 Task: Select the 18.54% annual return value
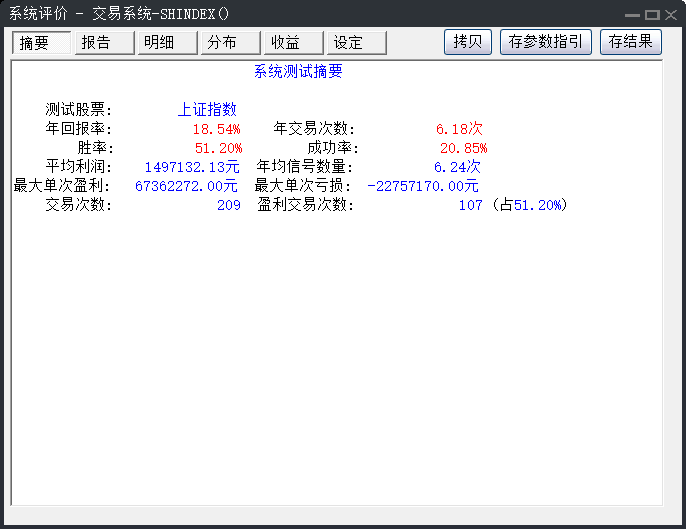pos(216,129)
